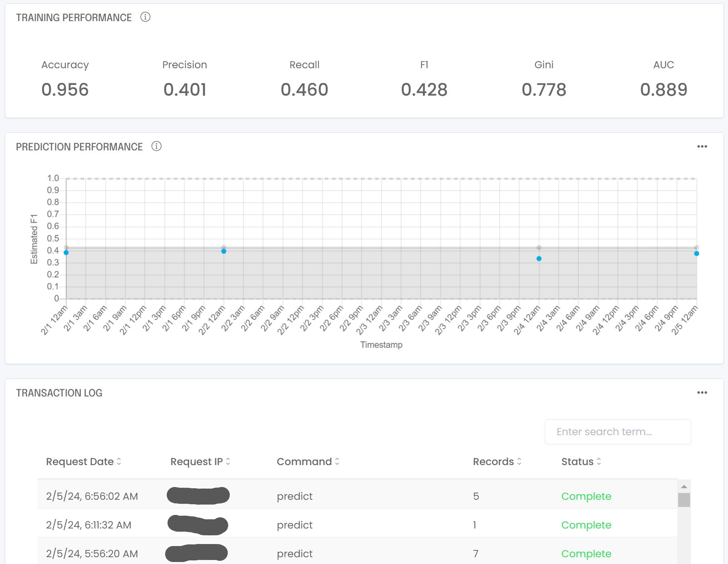
Task: Click the Enter search term field
Action: point(618,432)
